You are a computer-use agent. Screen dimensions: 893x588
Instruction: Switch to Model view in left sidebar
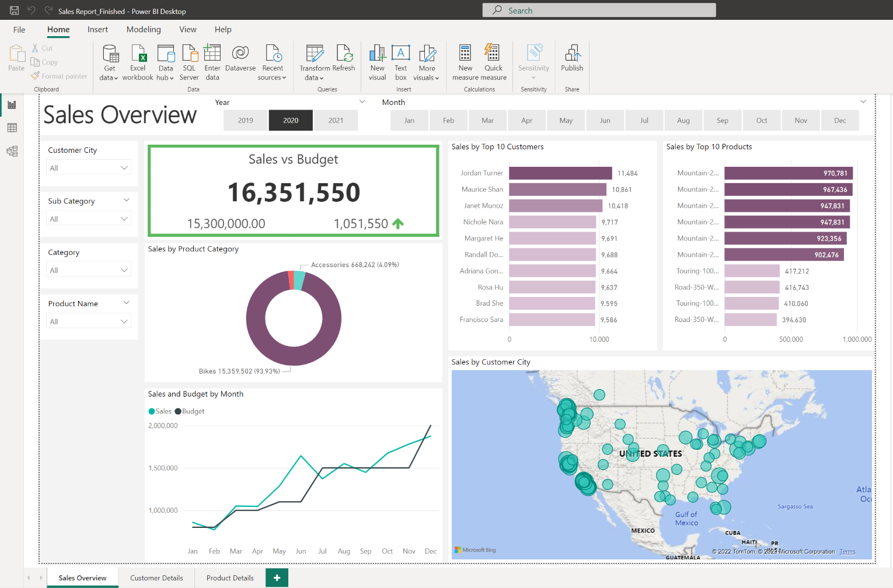coord(12,151)
